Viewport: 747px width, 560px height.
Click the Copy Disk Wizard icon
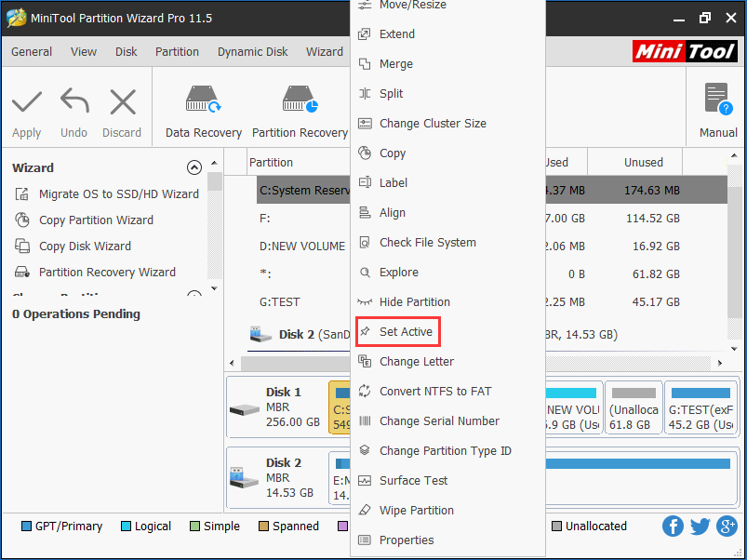(22, 246)
